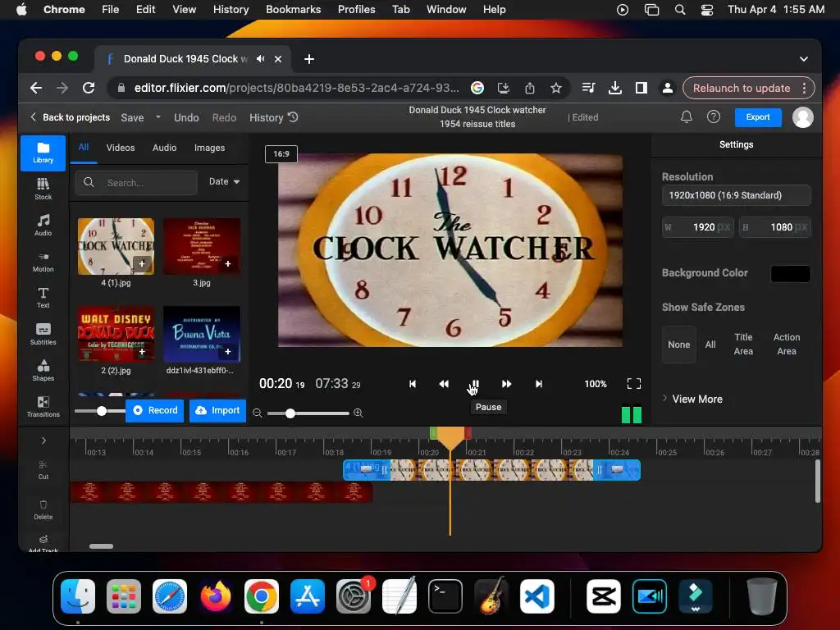The width and height of the screenshot is (840, 630).
Task: Open the Transitions panel
Action: (x=43, y=407)
